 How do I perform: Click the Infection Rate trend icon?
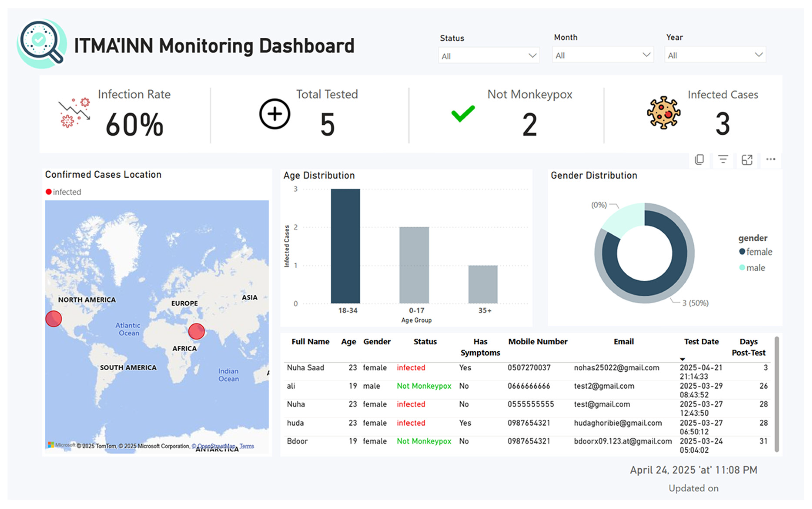pyautogui.click(x=74, y=113)
